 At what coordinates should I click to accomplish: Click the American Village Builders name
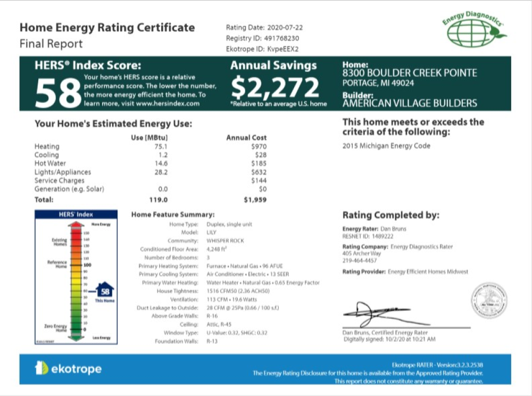(409, 103)
